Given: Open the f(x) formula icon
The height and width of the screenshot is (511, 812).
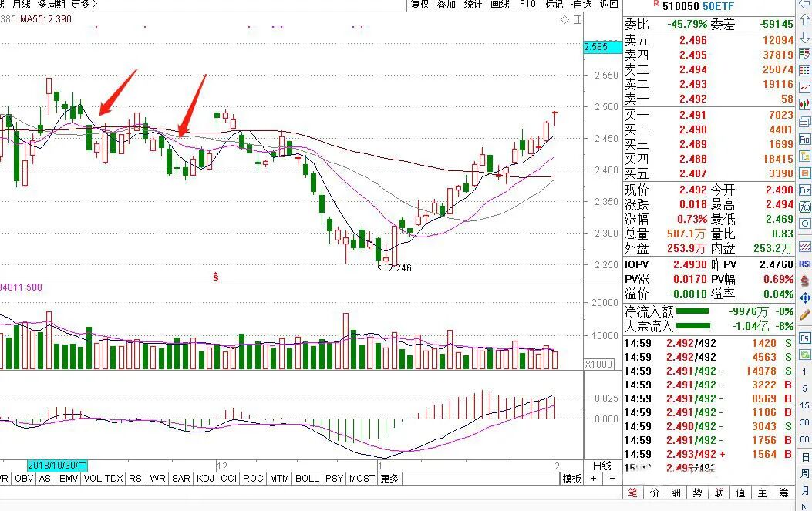Looking at the screenshot, I should click(x=805, y=207).
